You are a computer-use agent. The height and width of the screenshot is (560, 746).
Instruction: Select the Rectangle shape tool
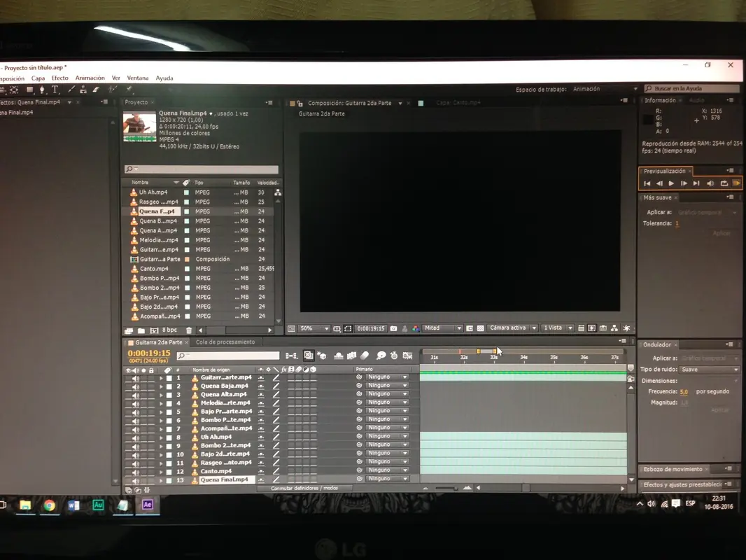(x=29, y=90)
